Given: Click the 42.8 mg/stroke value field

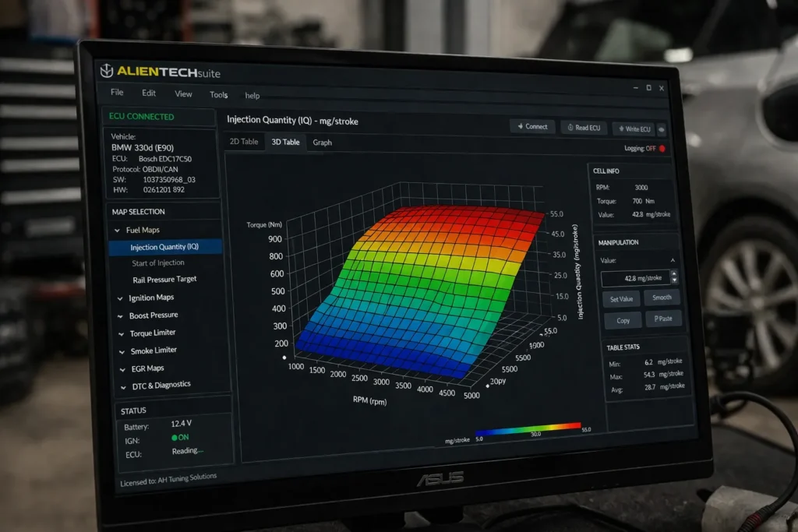Looking at the screenshot, I should pyautogui.click(x=634, y=278).
